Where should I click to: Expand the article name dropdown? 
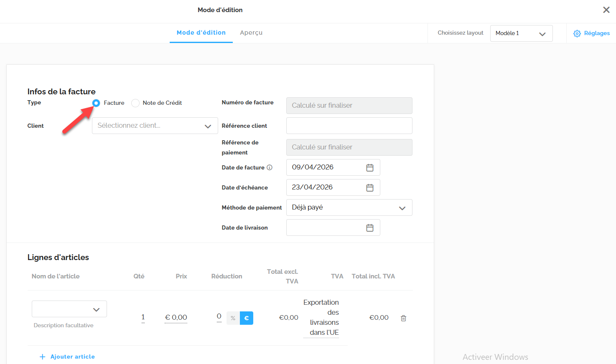(x=69, y=309)
